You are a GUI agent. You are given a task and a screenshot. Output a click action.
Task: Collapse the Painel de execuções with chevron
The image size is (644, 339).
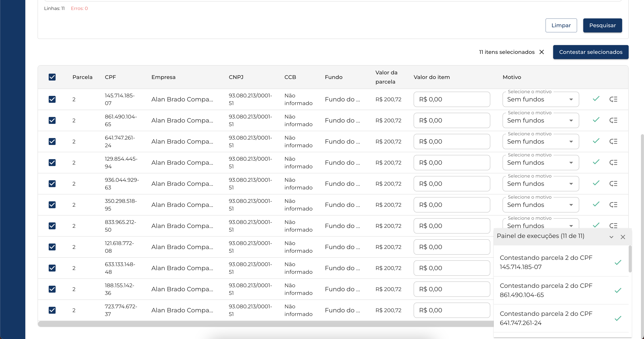click(x=611, y=237)
